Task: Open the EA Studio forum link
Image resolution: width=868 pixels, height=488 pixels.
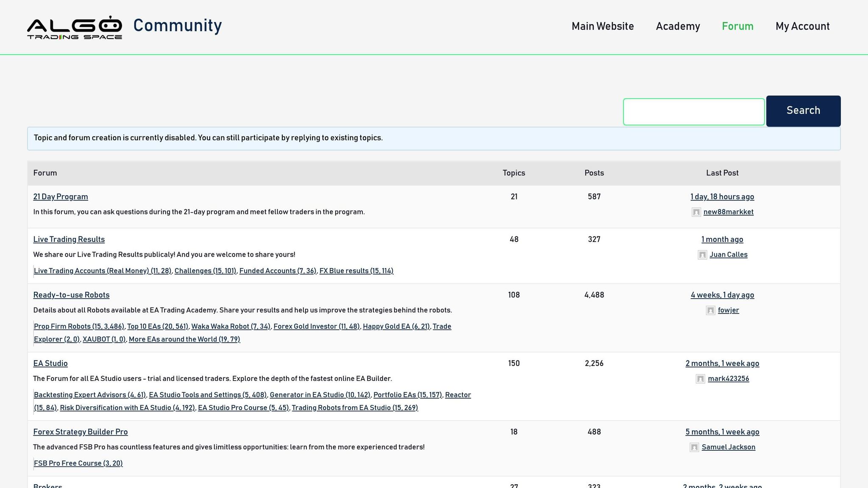Action: 50,363
